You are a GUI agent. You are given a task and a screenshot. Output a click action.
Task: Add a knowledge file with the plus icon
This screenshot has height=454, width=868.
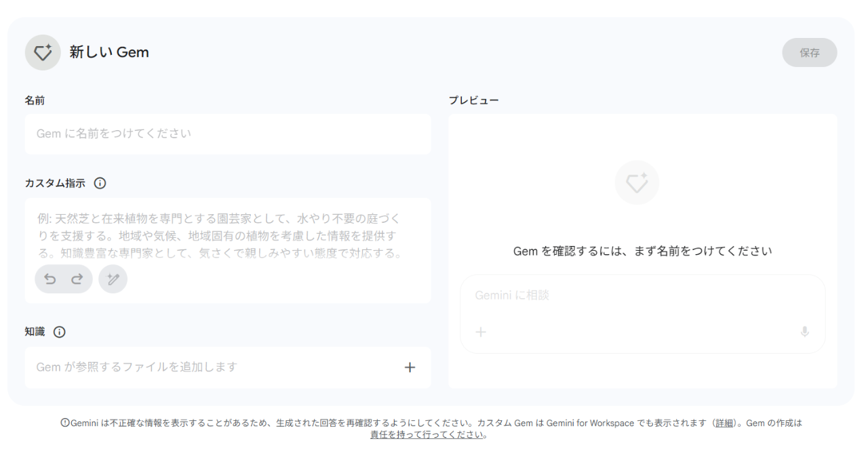(x=410, y=367)
